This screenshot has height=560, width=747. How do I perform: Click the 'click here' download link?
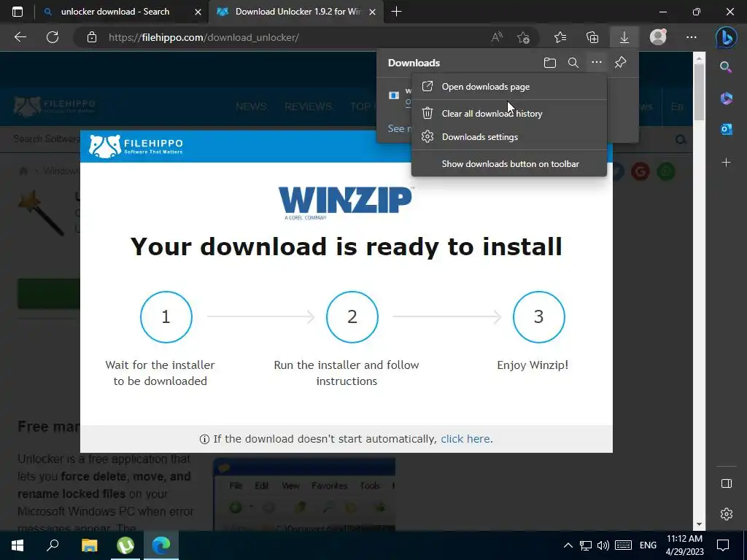click(x=465, y=438)
